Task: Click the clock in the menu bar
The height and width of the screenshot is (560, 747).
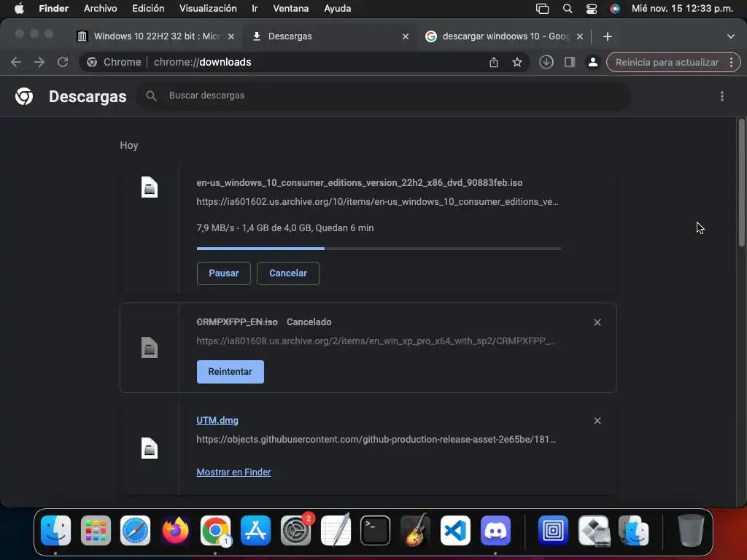Action: tap(682, 9)
